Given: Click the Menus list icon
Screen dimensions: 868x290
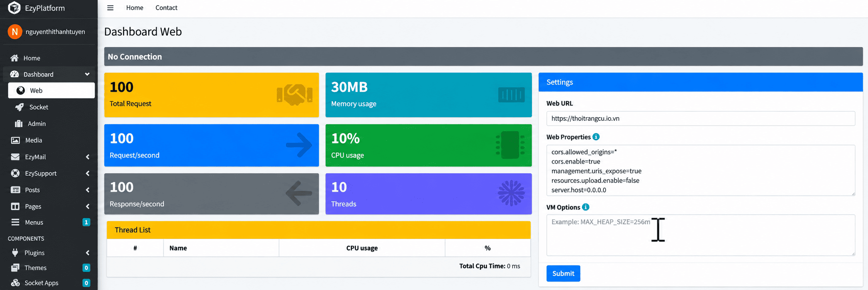Looking at the screenshot, I should pyautogui.click(x=15, y=222).
